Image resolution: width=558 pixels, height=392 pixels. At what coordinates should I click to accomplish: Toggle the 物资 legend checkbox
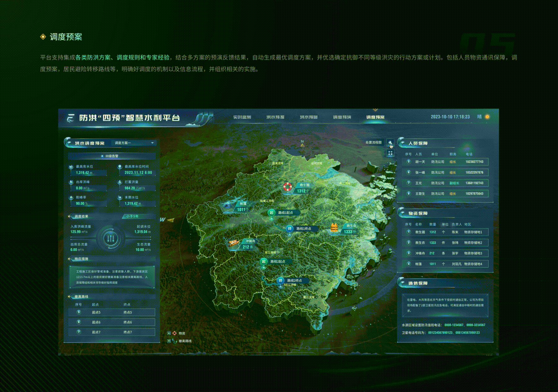pyautogui.click(x=169, y=333)
